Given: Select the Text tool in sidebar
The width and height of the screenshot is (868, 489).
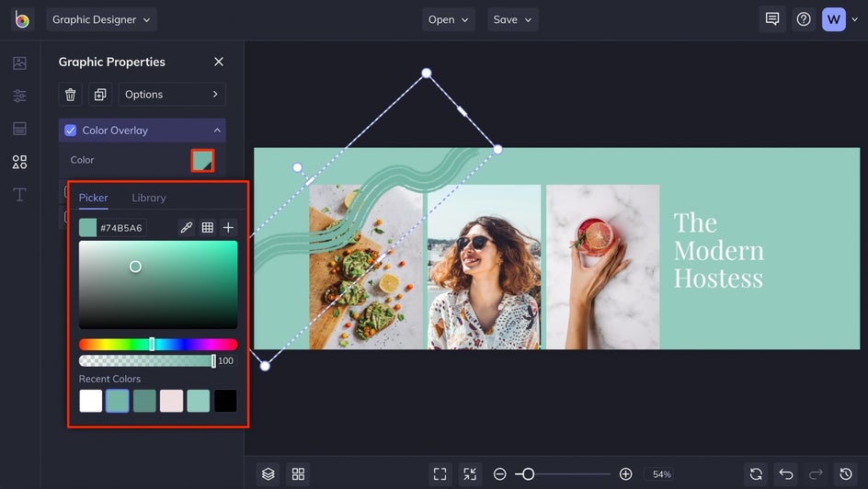Looking at the screenshot, I should (19, 195).
